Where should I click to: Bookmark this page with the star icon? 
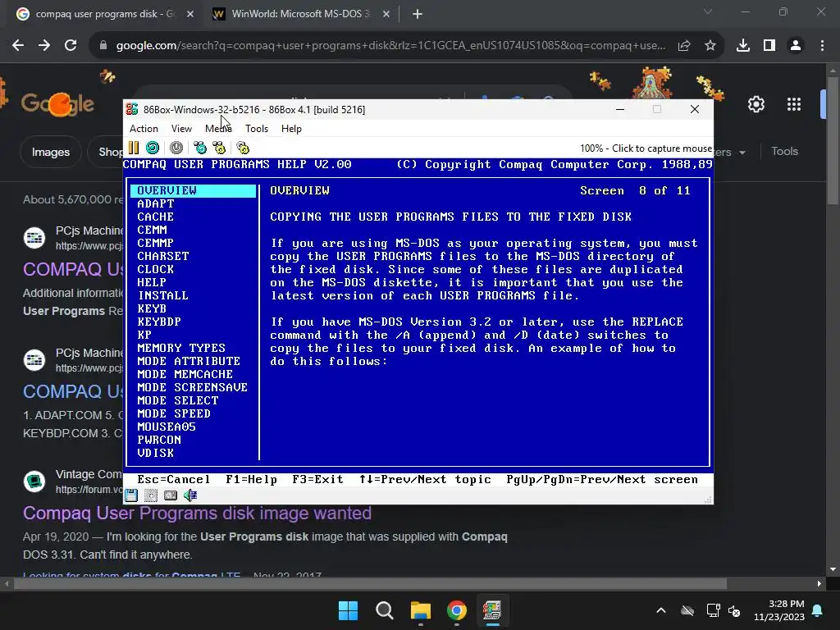pos(710,46)
